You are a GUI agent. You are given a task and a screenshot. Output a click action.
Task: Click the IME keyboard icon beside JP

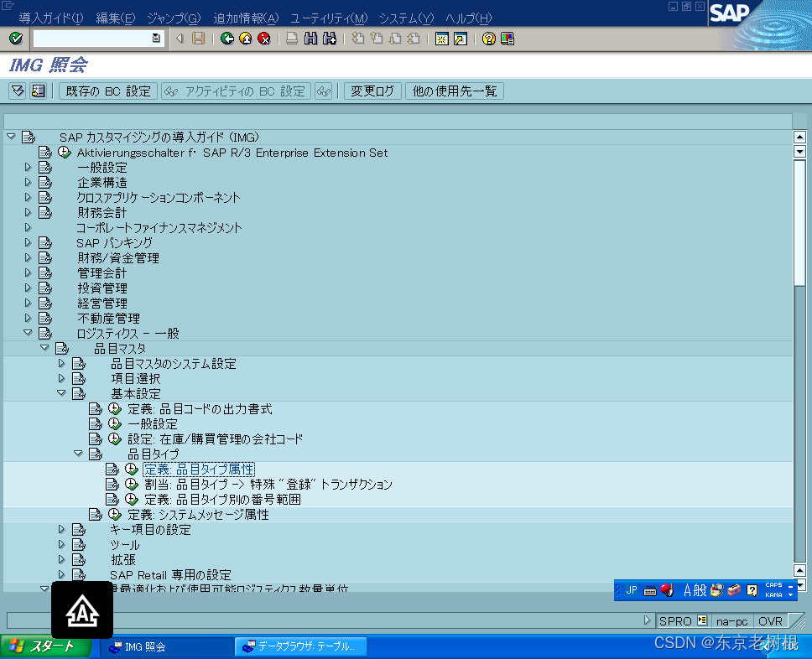(650, 590)
